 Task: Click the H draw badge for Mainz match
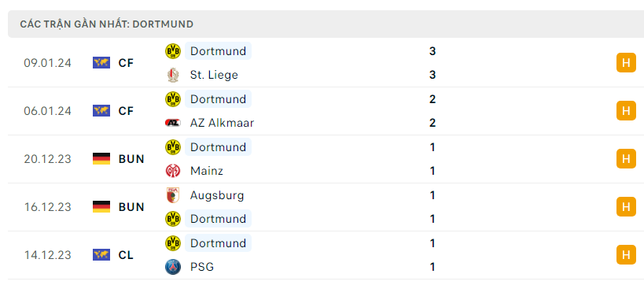tap(626, 159)
